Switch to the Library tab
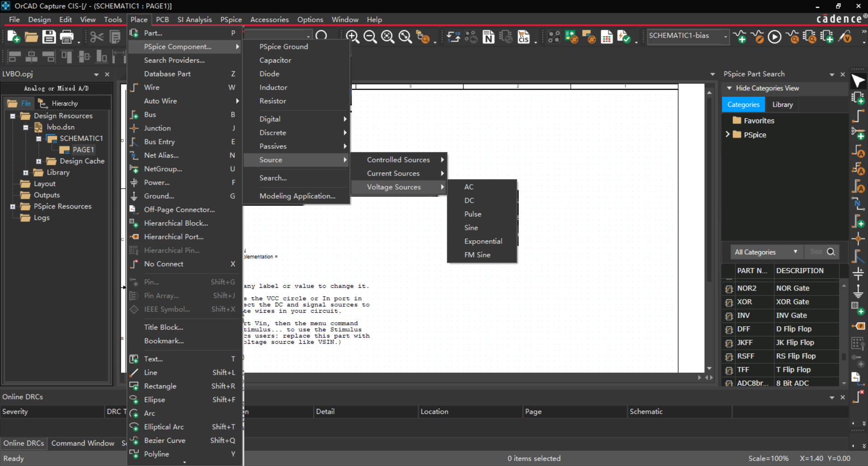The image size is (868, 466). (x=783, y=105)
